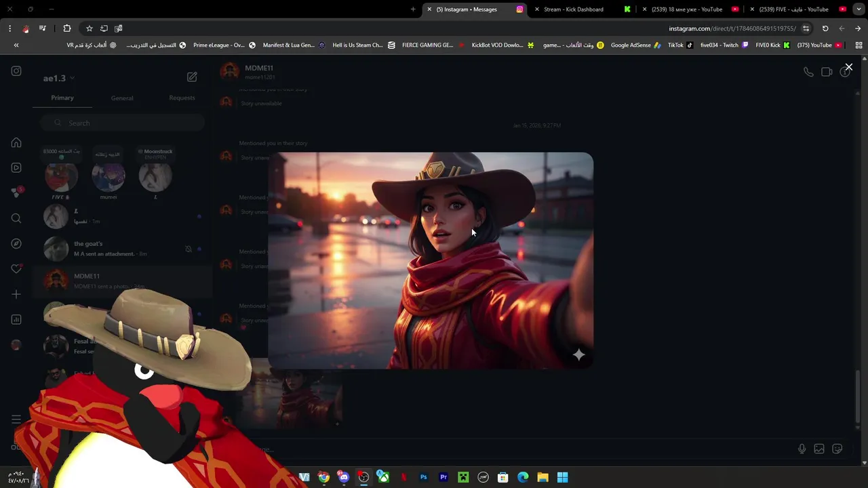Open File Explorer from taskbar

(x=542, y=477)
